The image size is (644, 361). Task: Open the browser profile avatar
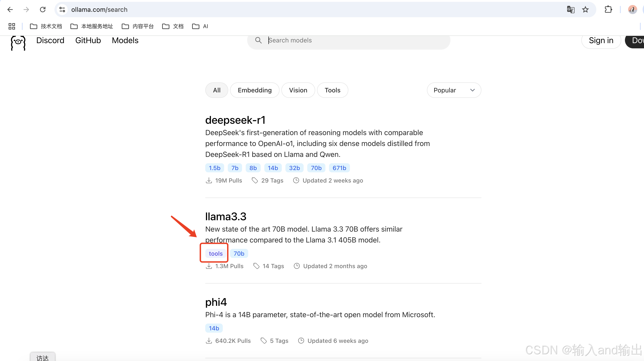[632, 10]
